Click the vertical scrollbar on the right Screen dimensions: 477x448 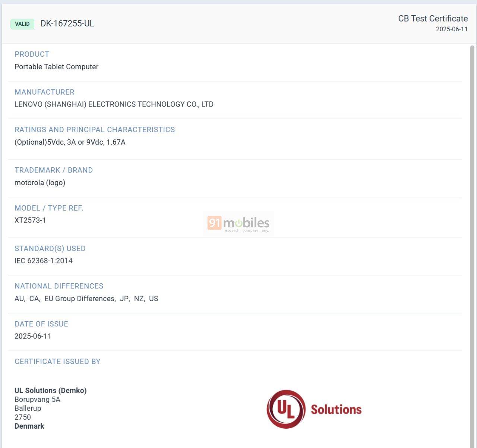[x=472, y=246]
